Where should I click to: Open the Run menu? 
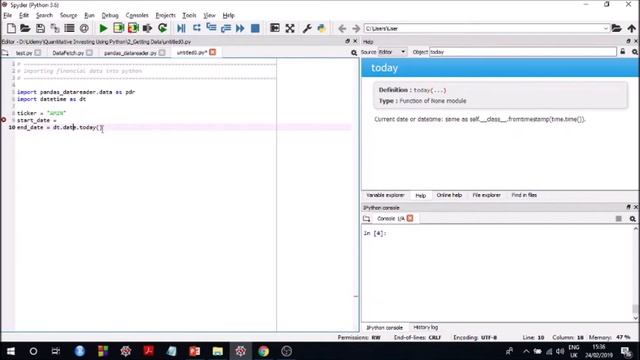(89, 15)
